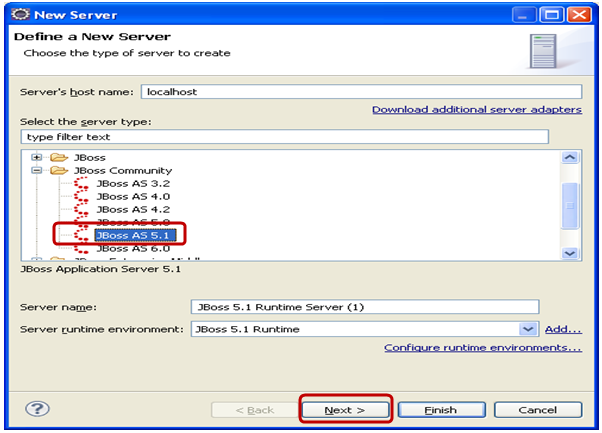
Task: Collapse the JBoss Community folder node
Action: 36,170
